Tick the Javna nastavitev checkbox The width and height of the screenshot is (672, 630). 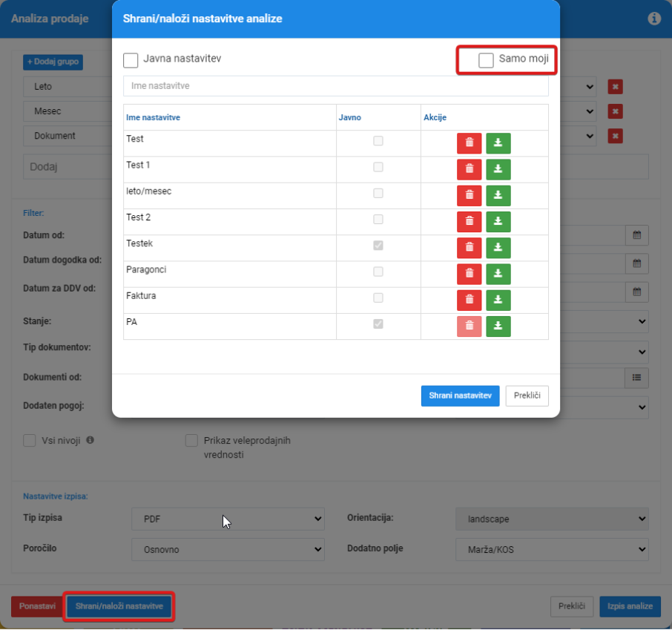[x=131, y=60]
